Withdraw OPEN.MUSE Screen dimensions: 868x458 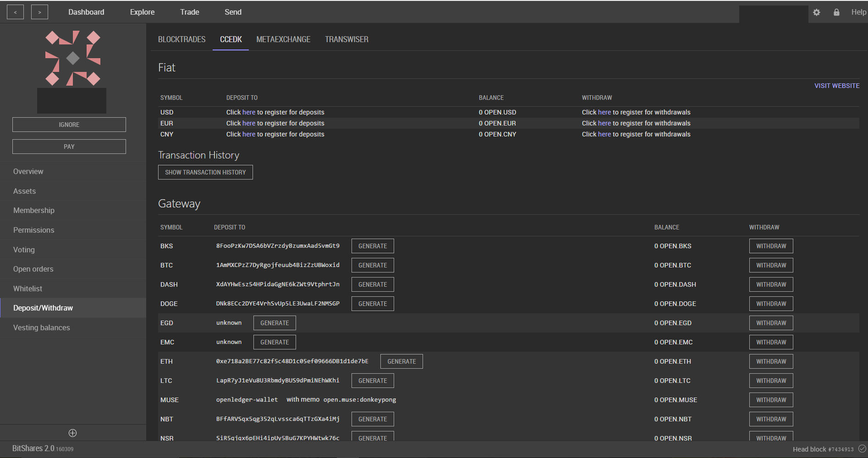pyautogui.click(x=771, y=400)
